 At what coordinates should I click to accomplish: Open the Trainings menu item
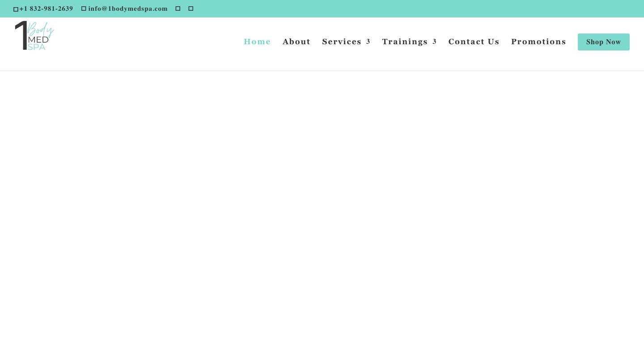(405, 42)
